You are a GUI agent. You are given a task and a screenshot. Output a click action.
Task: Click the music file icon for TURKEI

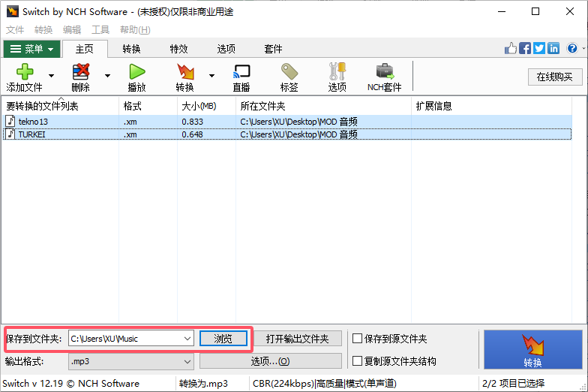coord(10,134)
